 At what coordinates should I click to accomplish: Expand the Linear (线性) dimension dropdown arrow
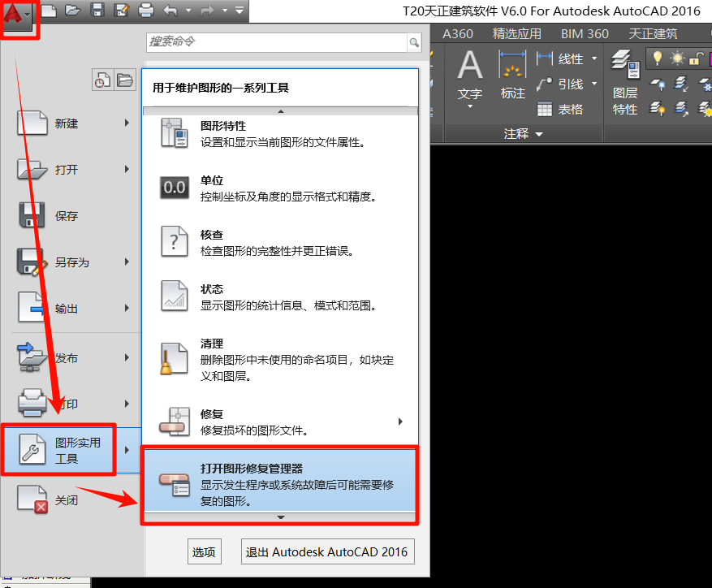click(x=594, y=58)
